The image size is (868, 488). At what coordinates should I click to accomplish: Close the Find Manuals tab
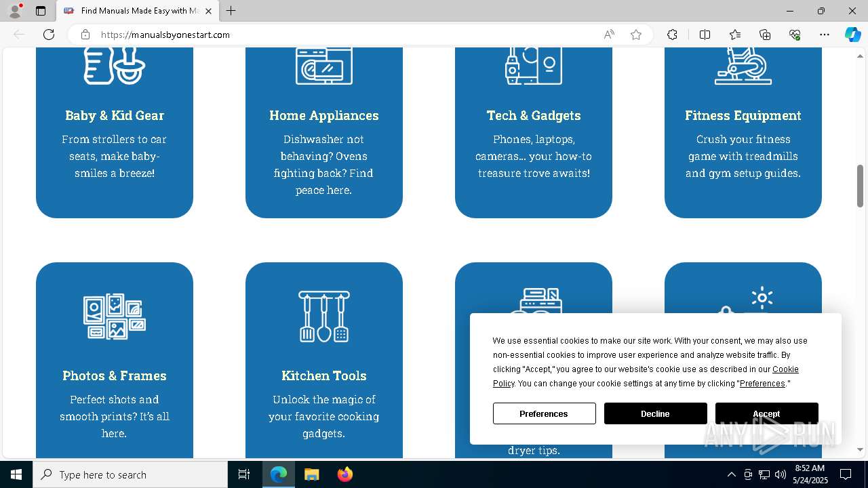pos(209,11)
